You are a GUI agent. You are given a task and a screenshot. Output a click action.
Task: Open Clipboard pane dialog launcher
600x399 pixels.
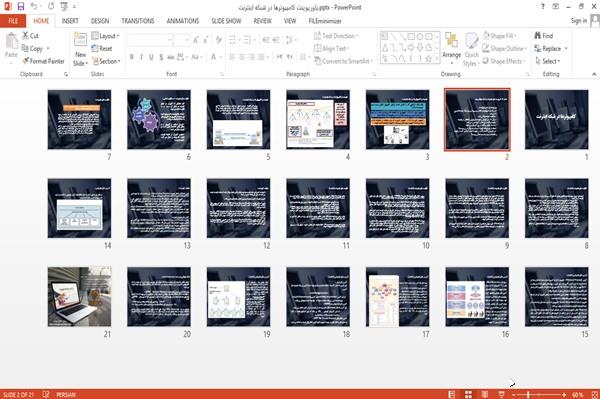[x=66, y=74]
